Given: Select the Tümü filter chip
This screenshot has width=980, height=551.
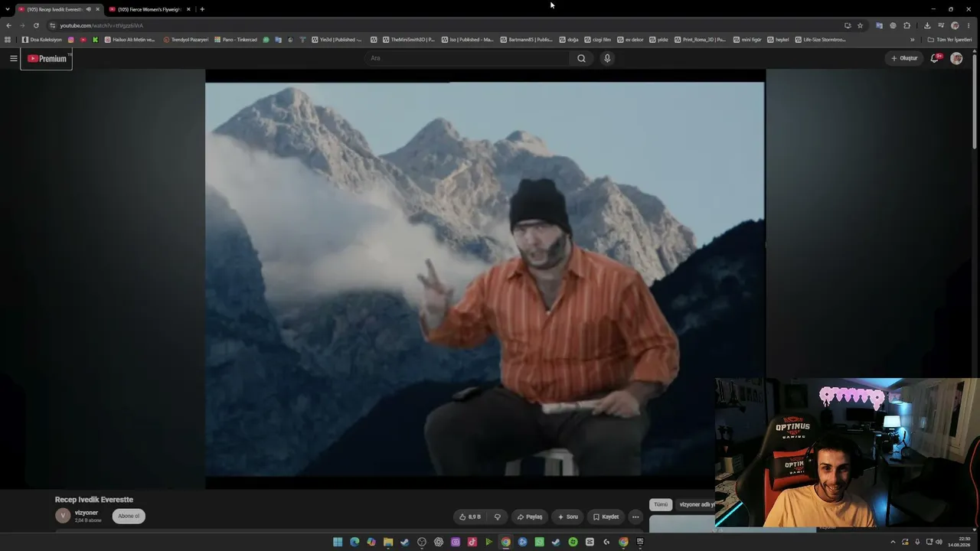Looking at the screenshot, I should point(661,504).
